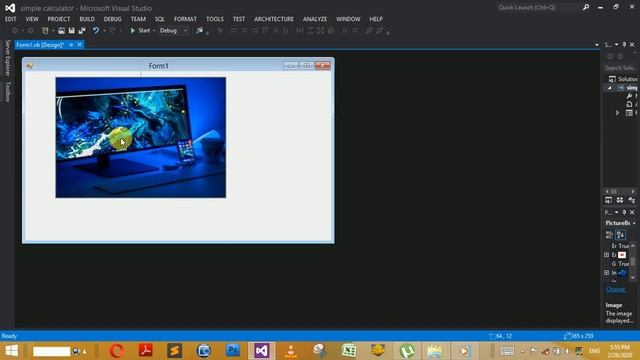Viewport: 640px width, 360px height.
Task: Close the Properties panel
Action: (632, 212)
